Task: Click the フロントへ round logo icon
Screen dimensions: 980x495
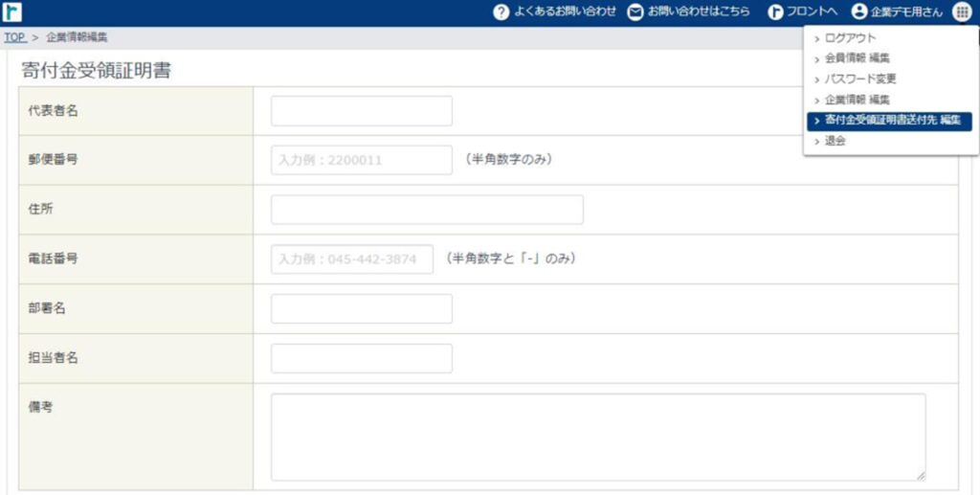Action: coord(776,12)
